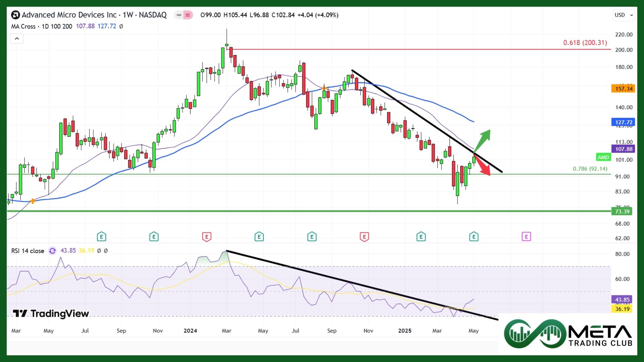
Task: Click the green 73.39 support price label
Action: click(622, 212)
